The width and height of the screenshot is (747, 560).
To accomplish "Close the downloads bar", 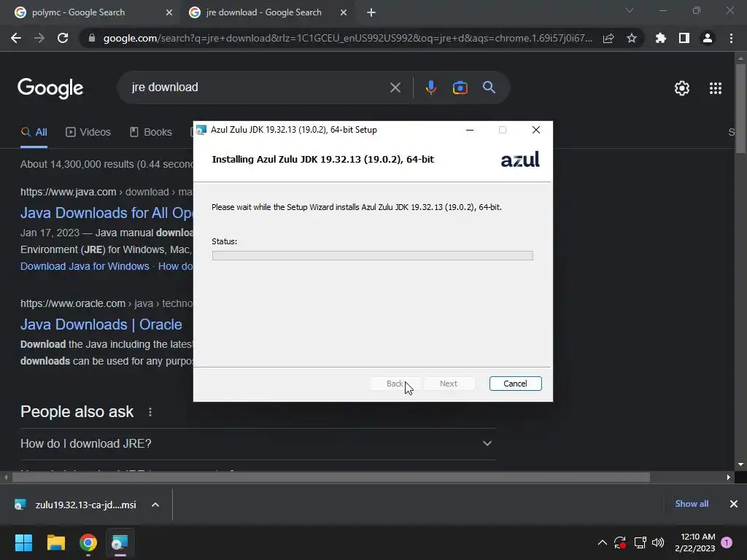I will [x=734, y=504].
